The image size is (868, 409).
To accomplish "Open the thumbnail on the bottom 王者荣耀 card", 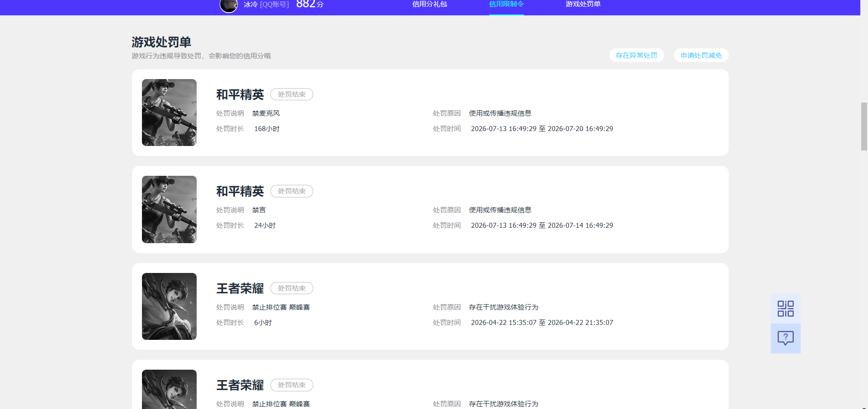I will click(169, 389).
